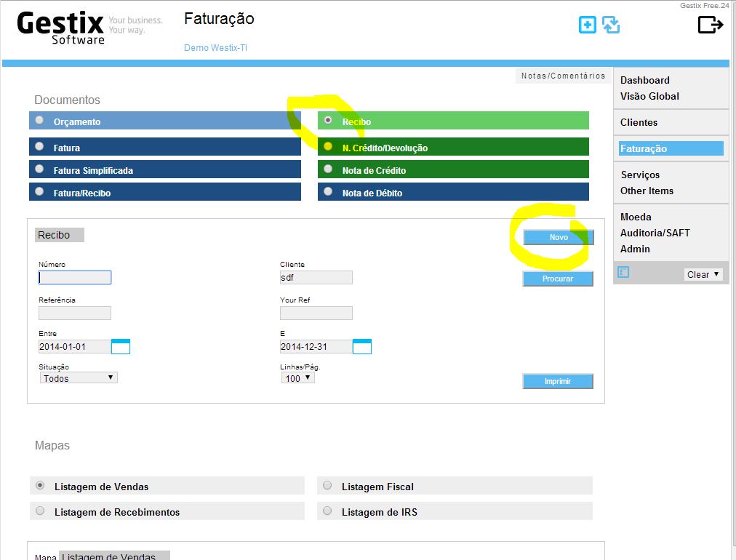Viewport: 736px width, 560px height.
Task: Click the Recibo panel label
Action: click(60, 235)
